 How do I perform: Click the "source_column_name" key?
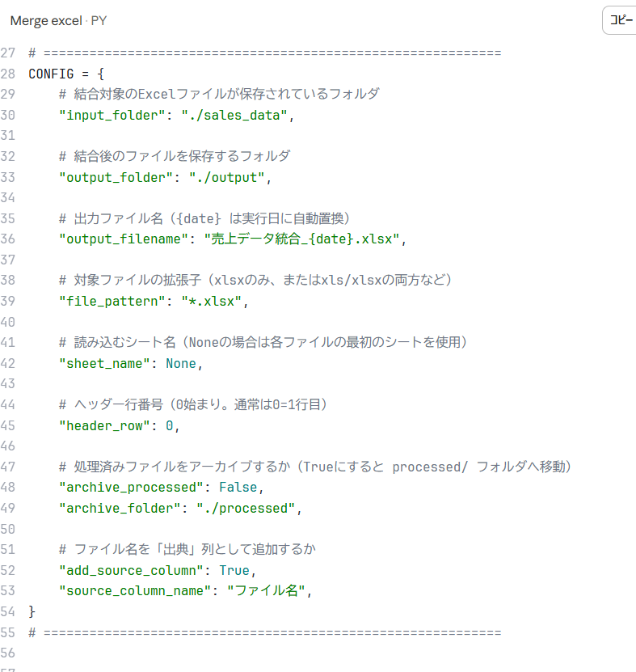[136, 591]
